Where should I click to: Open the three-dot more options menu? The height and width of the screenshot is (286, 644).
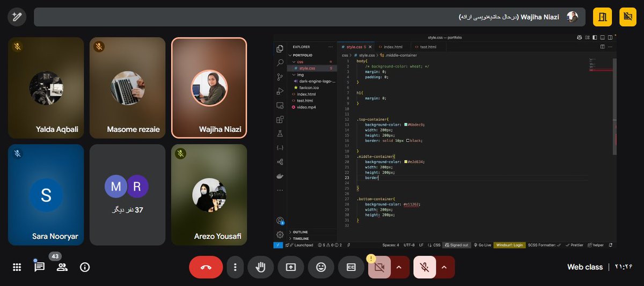pos(235,267)
